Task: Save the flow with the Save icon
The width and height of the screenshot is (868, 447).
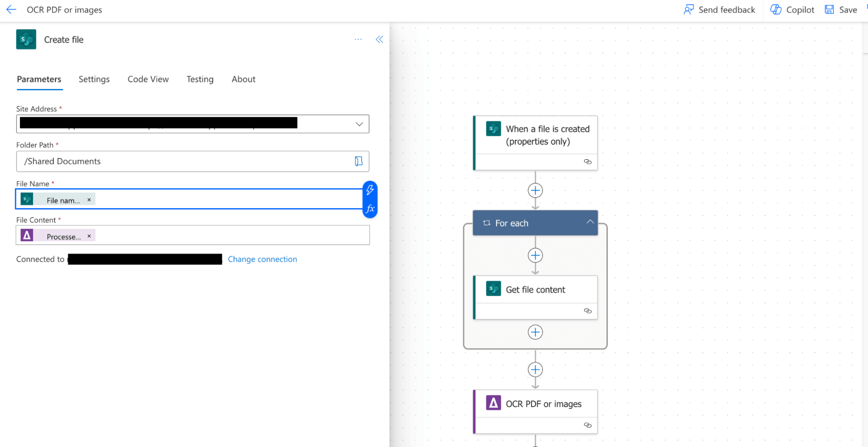Action: tap(830, 9)
